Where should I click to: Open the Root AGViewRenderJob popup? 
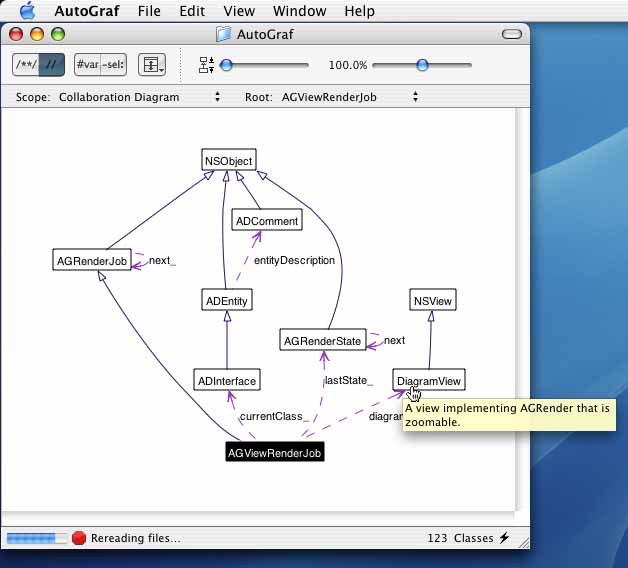pos(350,98)
